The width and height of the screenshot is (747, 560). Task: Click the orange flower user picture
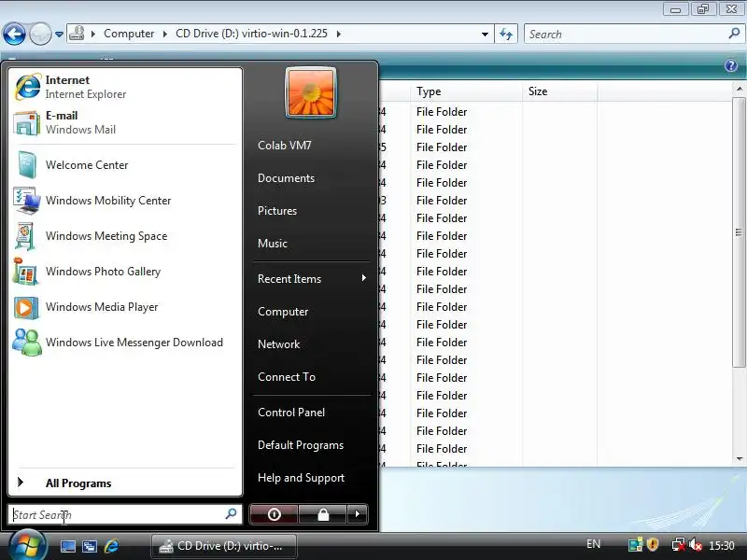[x=311, y=92]
